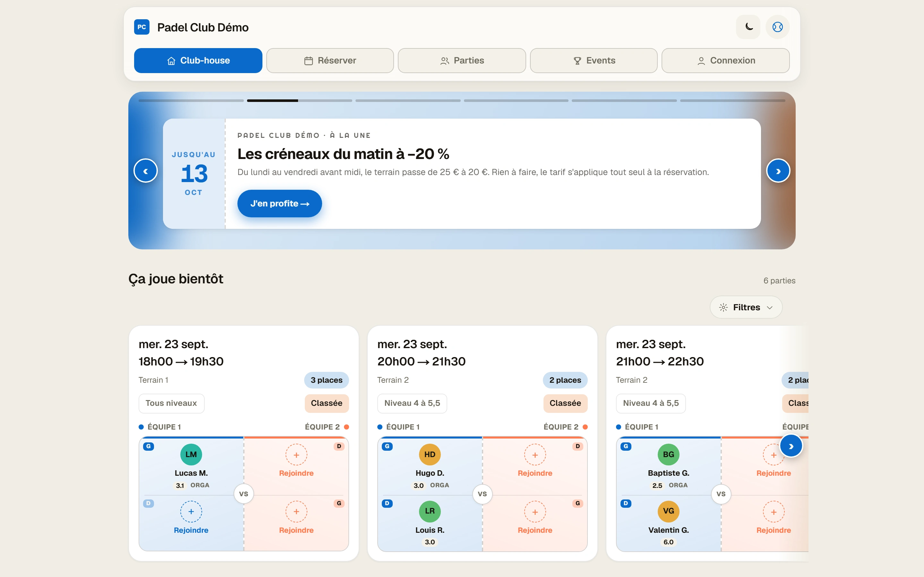Open the Filtres dropdown
924x577 pixels.
coord(746,307)
